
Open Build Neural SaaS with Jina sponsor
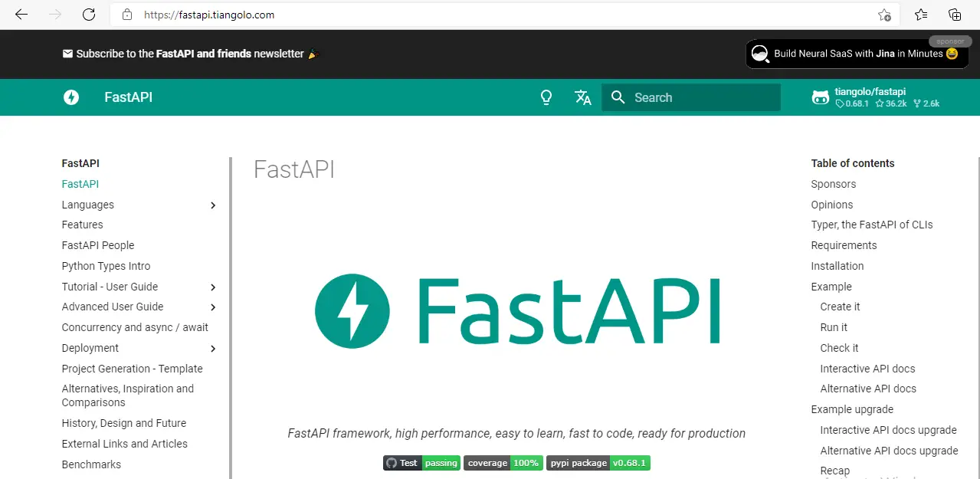857,54
